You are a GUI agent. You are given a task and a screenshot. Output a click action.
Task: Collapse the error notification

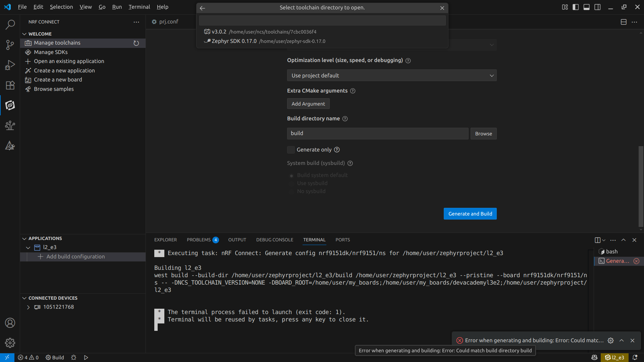click(622, 341)
